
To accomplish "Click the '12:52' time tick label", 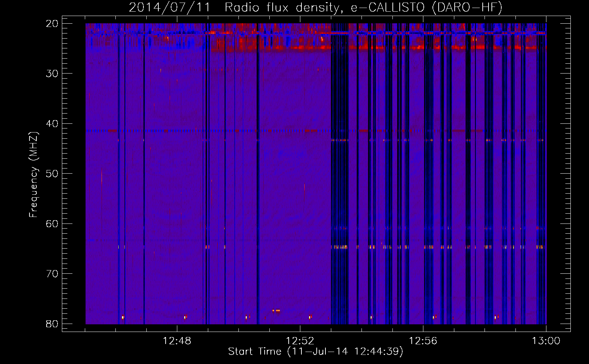I will [x=300, y=341].
